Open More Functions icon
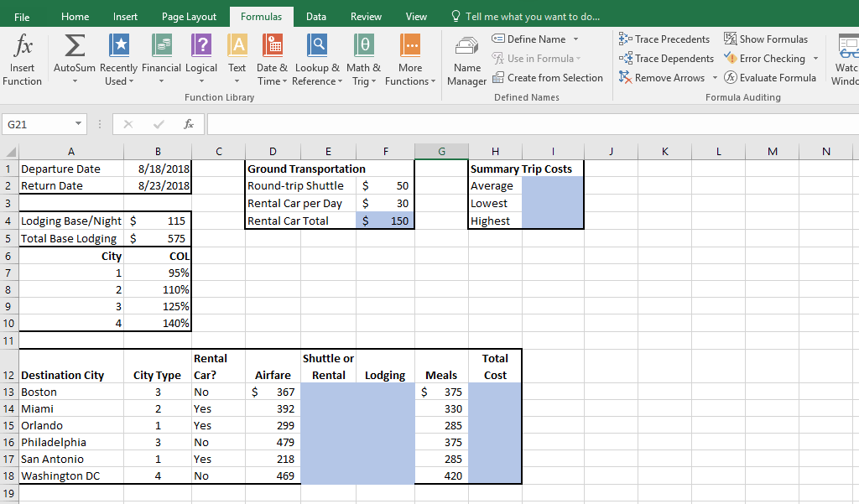 pos(410,45)
